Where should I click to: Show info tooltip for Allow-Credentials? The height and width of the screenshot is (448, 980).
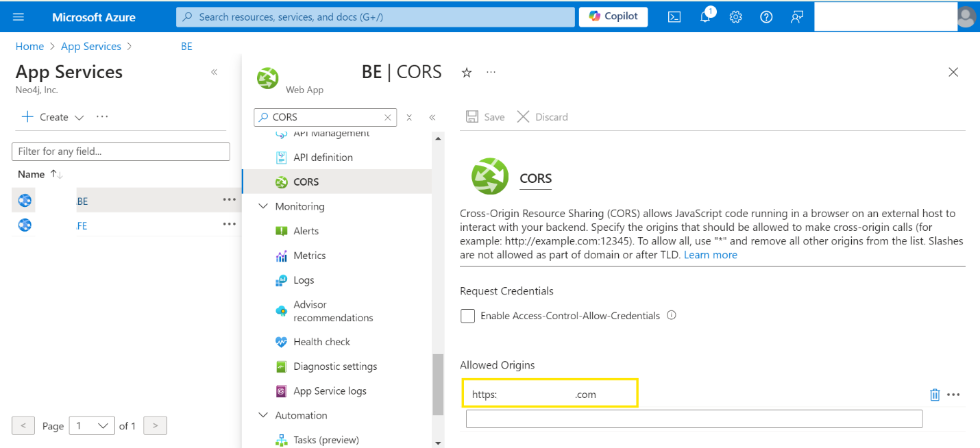672,316
